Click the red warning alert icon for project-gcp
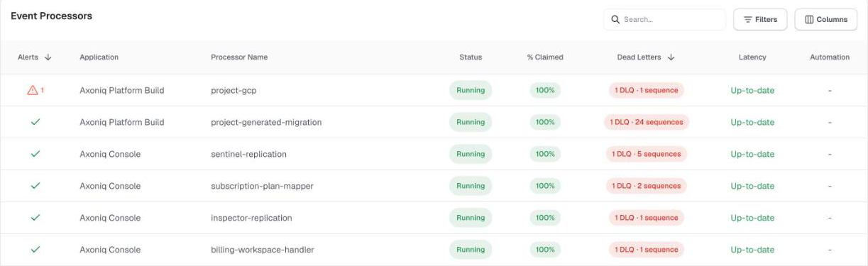The image size is (868, 266). pos(32,90)
